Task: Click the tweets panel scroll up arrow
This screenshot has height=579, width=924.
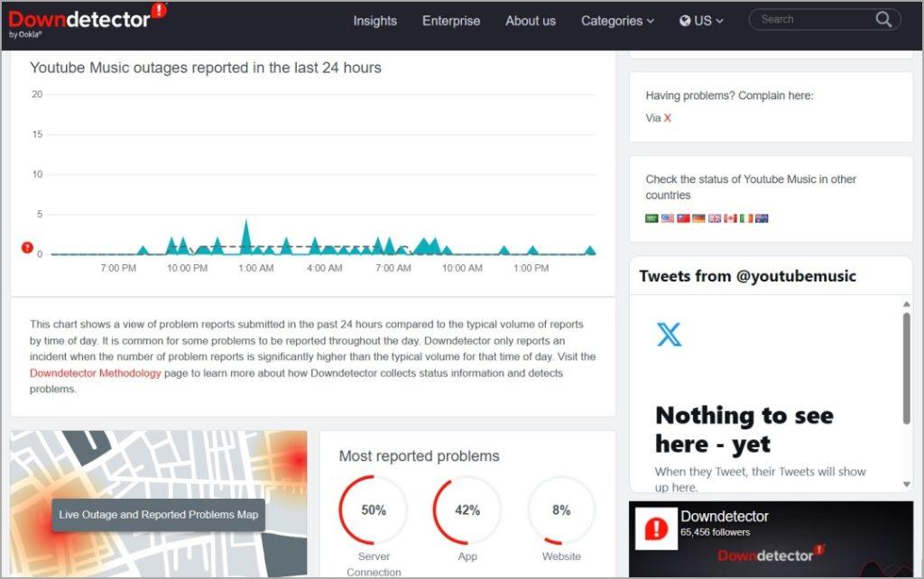Action: click(x=906, y=304)
